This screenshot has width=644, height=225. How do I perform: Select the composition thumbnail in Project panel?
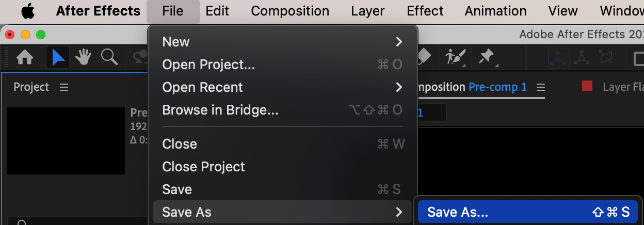pos(66,141)
